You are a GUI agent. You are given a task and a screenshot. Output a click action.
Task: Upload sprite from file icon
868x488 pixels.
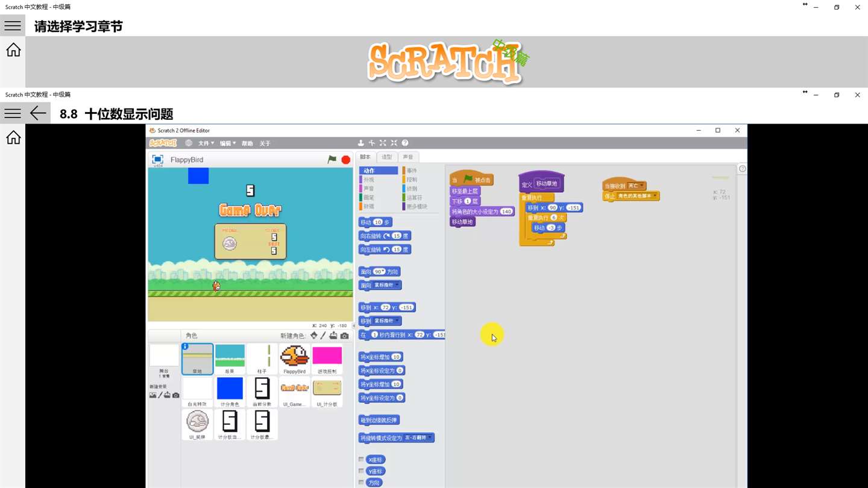click(333, 336)
